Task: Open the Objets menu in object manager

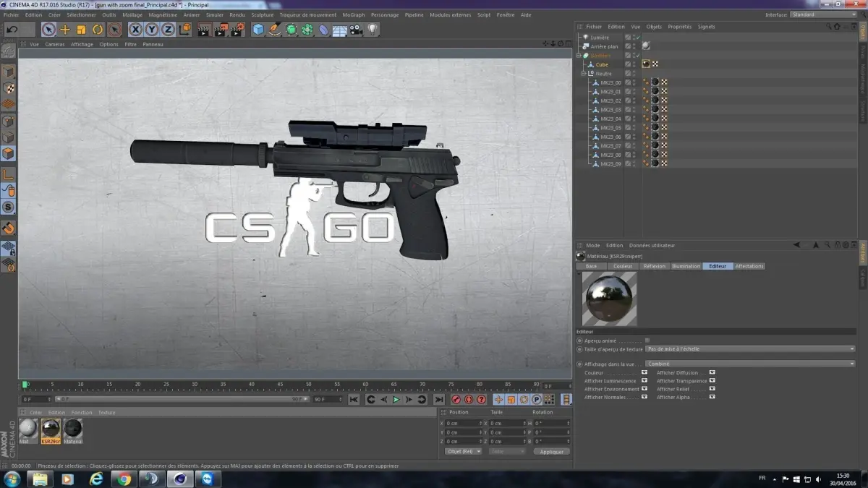Action: tap(654, 27)
